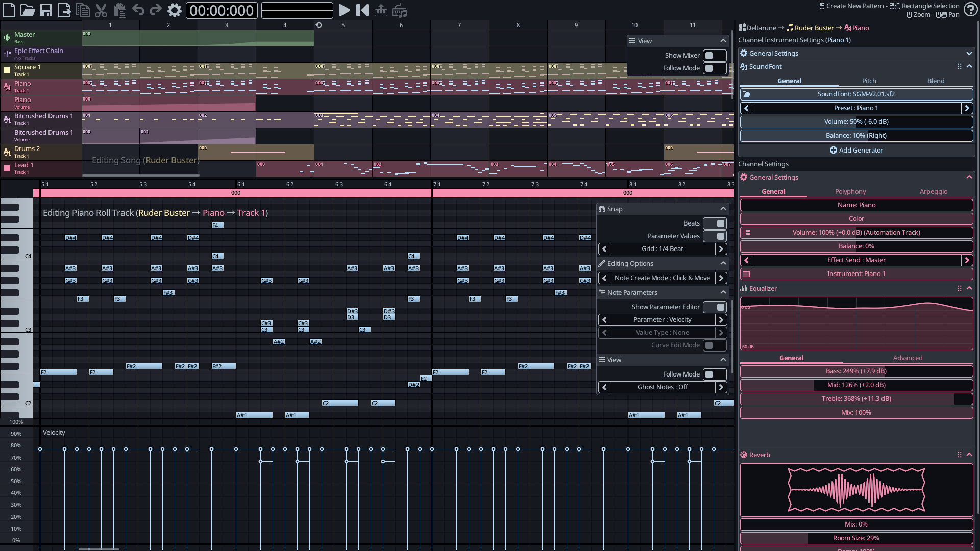Click next arrow on Grid 1/4 Beat
The image size is (980, 551).
point(721,249)
